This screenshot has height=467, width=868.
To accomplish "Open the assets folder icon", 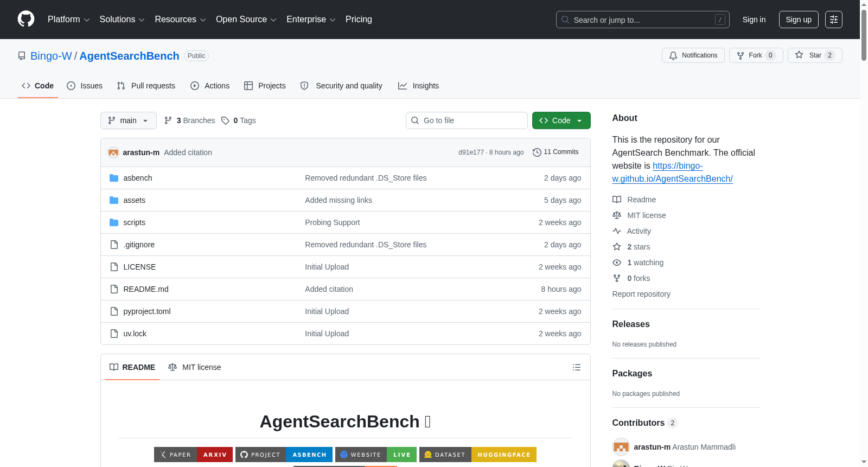I will click(114, 200).
